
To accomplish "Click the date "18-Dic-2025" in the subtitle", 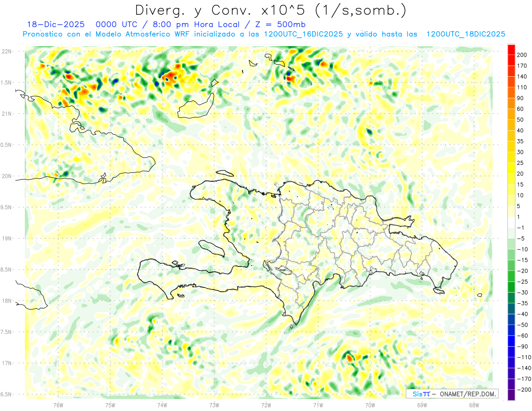I will coord(55,24).
